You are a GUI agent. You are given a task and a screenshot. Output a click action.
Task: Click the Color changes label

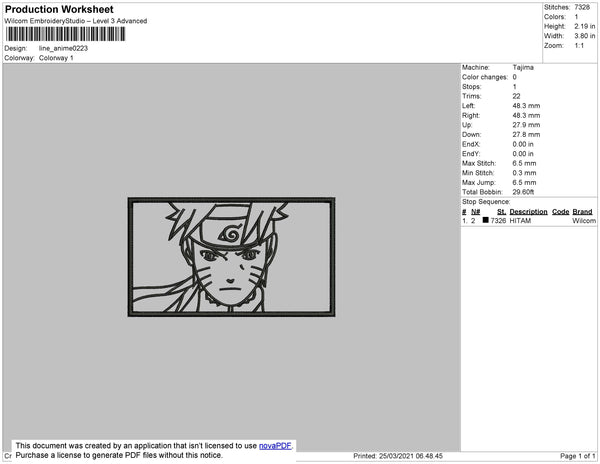coord(485,77)
